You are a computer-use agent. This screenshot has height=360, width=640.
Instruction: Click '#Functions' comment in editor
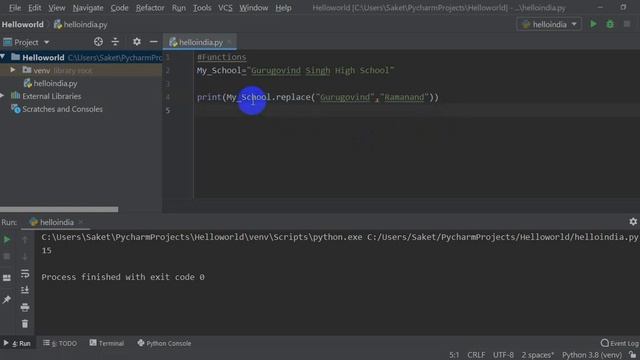coord(222,57)
